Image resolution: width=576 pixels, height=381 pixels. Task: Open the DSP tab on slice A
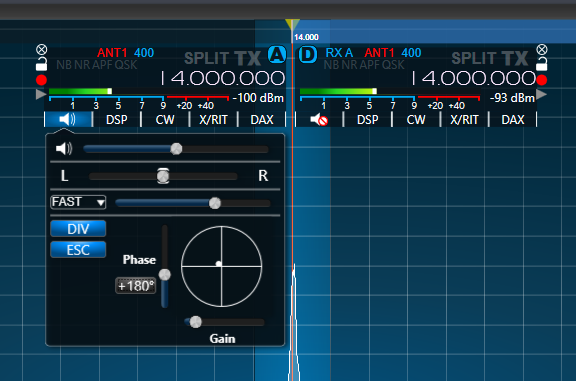[116, 120]
